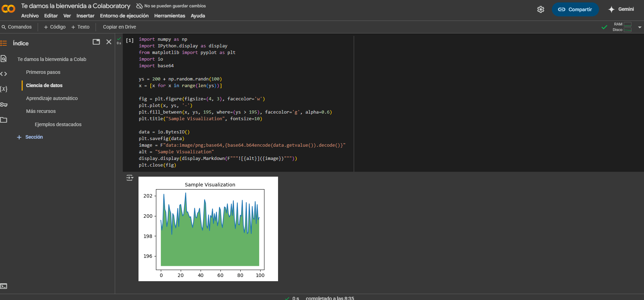This screenshot has height=300, width=644.
Task: Open Find and replace sidebar icon
Action: coord(3,59)
